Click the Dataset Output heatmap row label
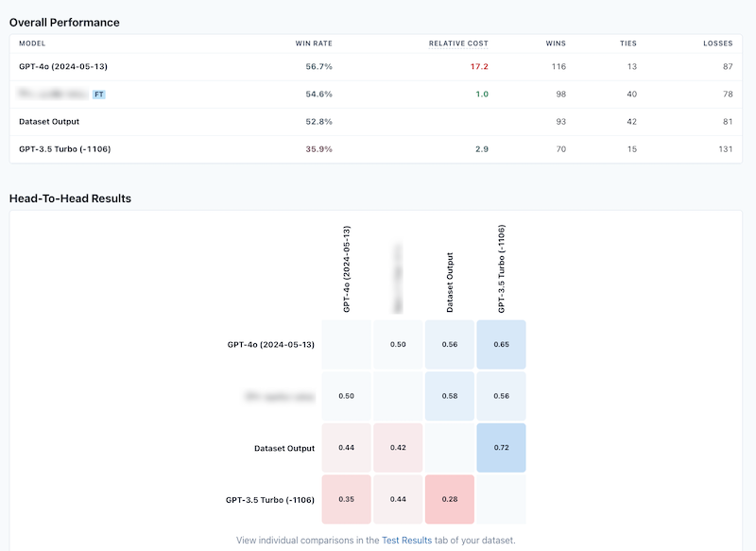The width and height of the screenshot is (756, 551). pos(284,448)
